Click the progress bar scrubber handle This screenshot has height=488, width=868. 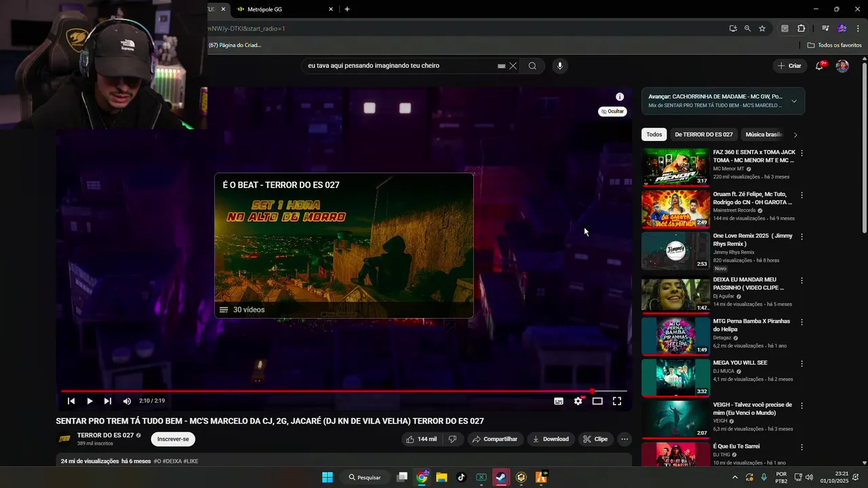tap(592, 391)
